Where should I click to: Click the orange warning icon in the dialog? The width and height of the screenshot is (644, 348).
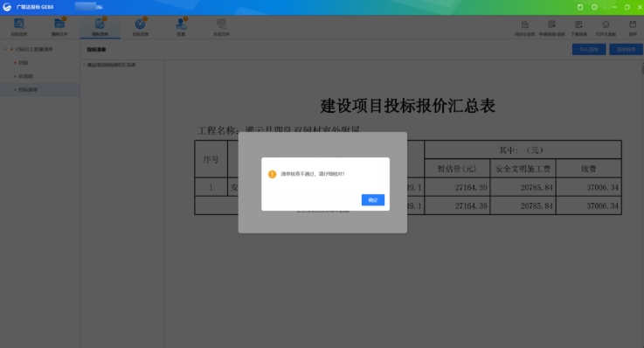272,174
